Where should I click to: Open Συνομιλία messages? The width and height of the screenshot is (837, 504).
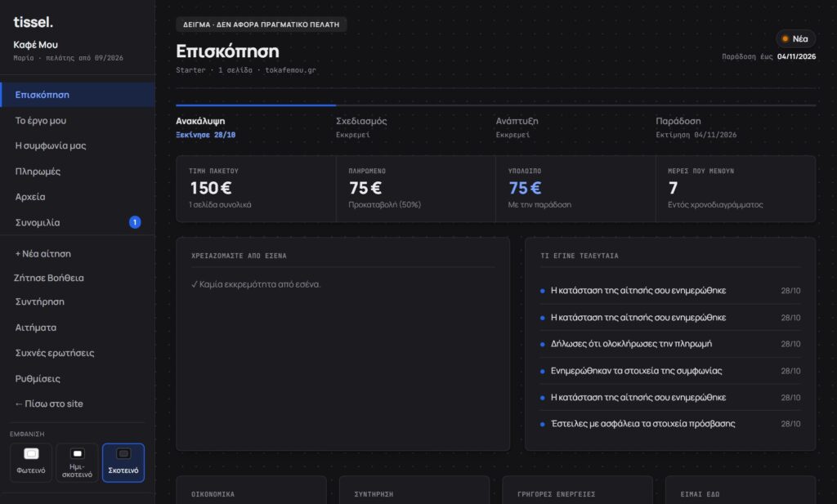coord(78,222)
